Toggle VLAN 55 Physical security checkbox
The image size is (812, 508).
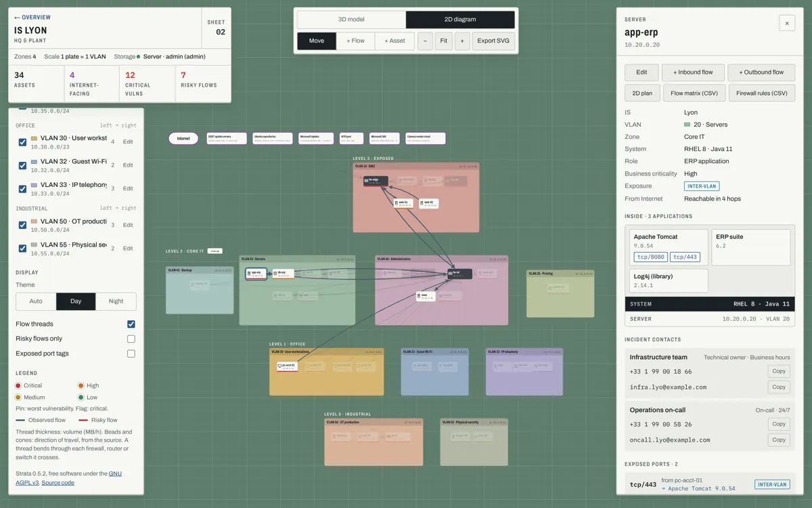coord(22,249)
